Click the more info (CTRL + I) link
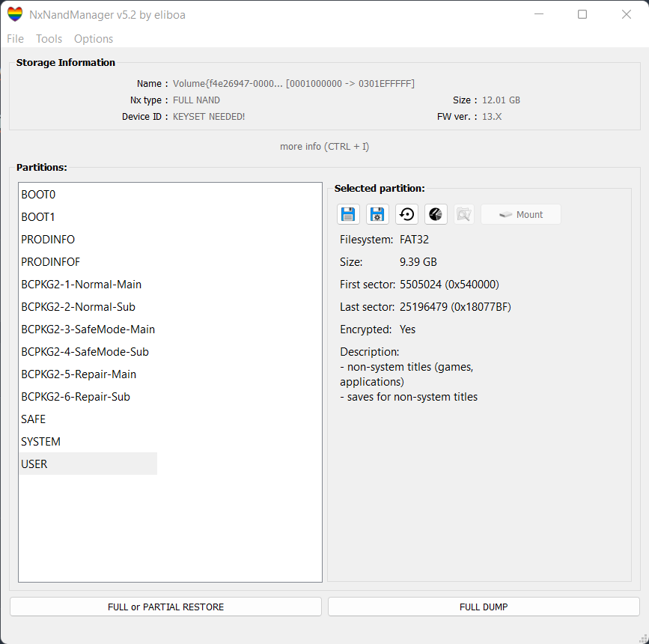 (x=325, y=147)
